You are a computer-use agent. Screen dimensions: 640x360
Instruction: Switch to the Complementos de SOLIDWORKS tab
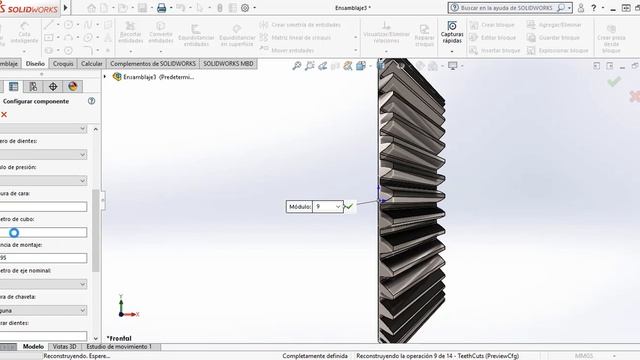(x=153, y=64)
